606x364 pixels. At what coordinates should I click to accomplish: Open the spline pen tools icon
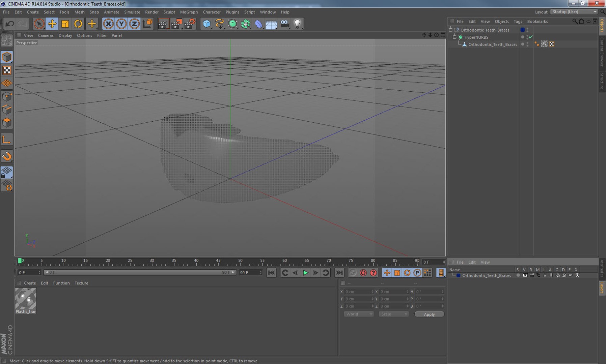tap(220, 24)
